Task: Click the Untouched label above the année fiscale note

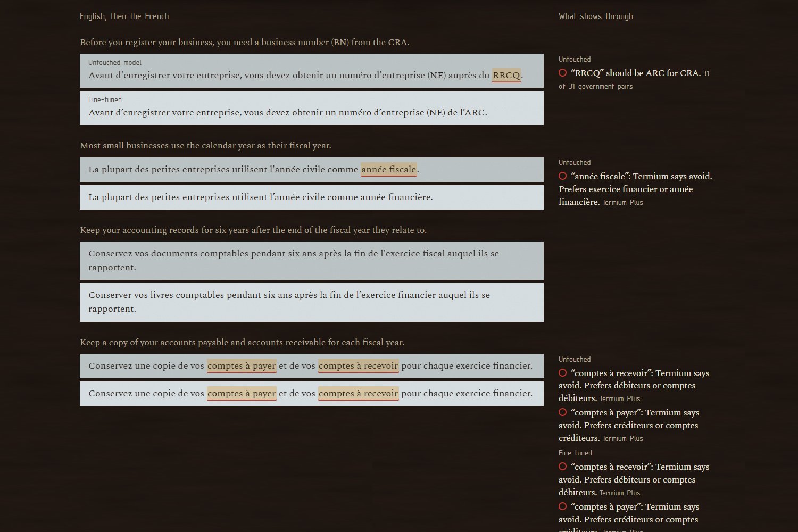Action: point(575,162)
